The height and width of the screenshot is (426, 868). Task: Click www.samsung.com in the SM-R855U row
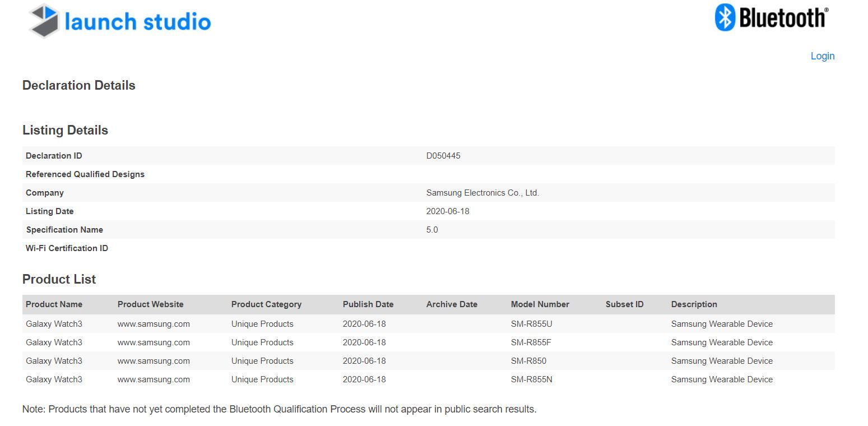pyautogui.click(x=154, y=324)
